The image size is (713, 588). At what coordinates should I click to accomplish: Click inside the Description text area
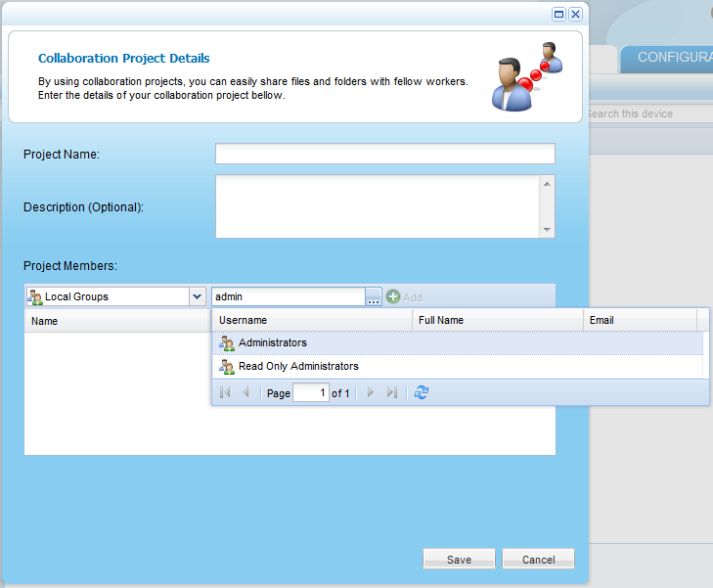(x=379, y=206)
